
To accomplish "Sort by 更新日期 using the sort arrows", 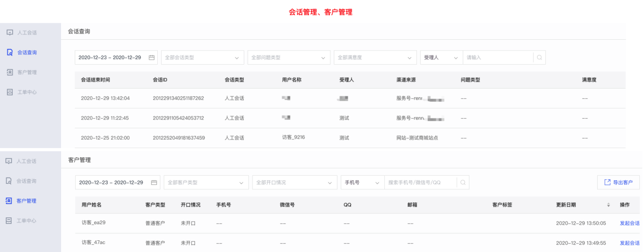I will [608, 205].
